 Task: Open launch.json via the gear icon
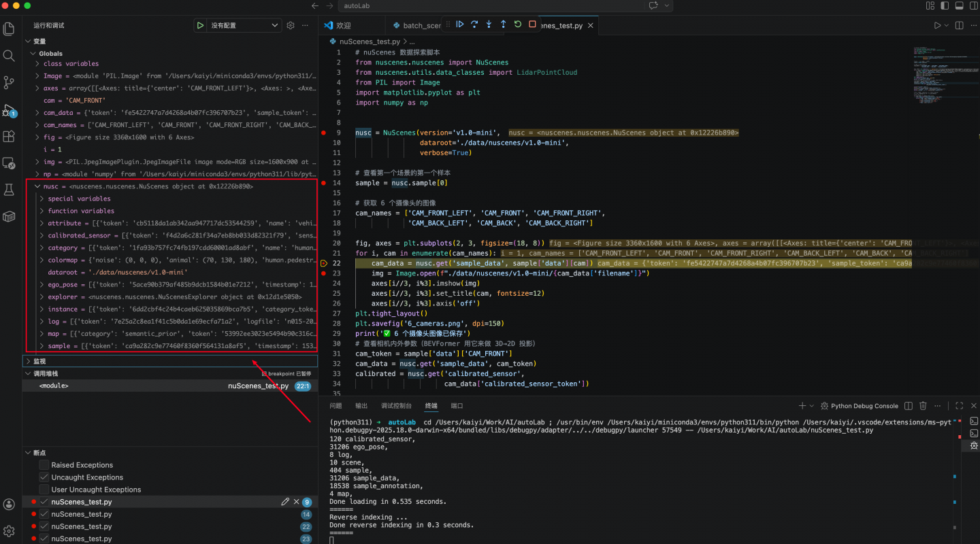(291, 25)
